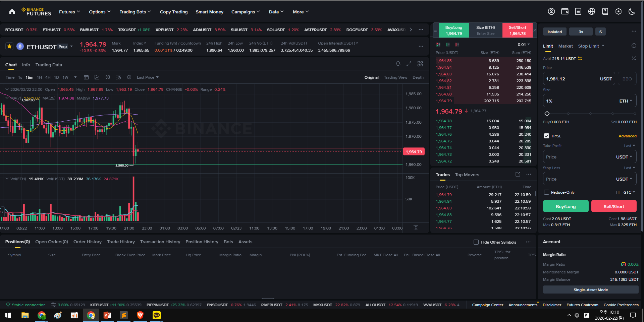Open more time intervals dropdown arrow
Viewport: 644px width, 322px height.
pyautogui.click(x=75, y=77)
